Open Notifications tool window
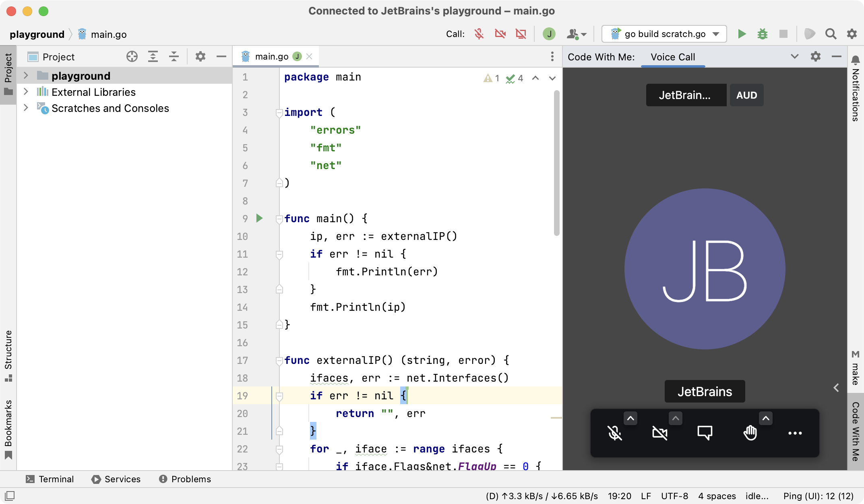864x504 pixels. point(856,89)
